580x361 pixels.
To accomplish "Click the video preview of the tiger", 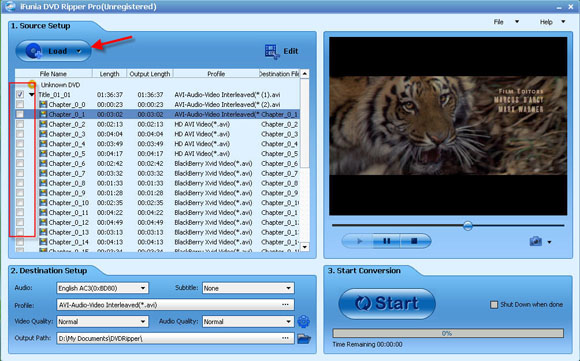I will (448, 126).
